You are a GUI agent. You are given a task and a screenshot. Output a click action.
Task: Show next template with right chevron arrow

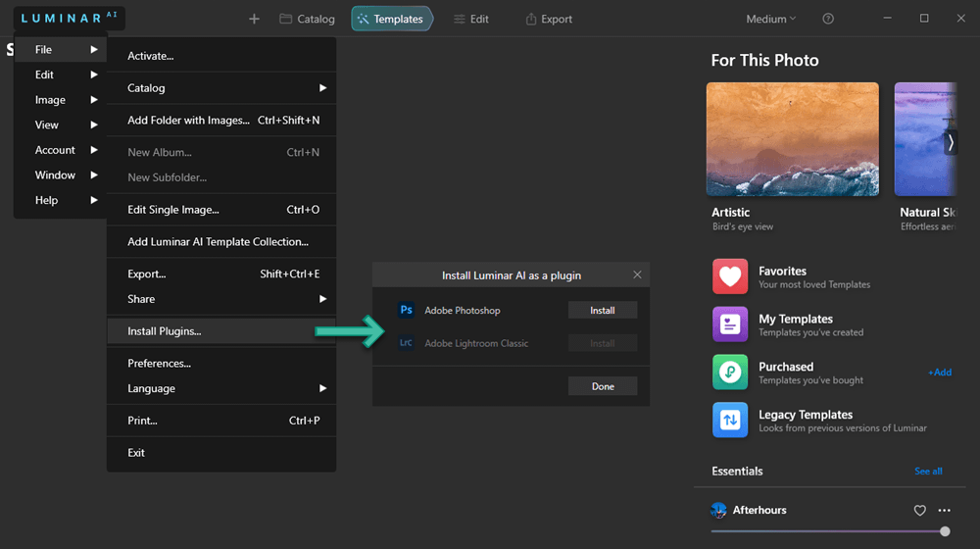950,142
